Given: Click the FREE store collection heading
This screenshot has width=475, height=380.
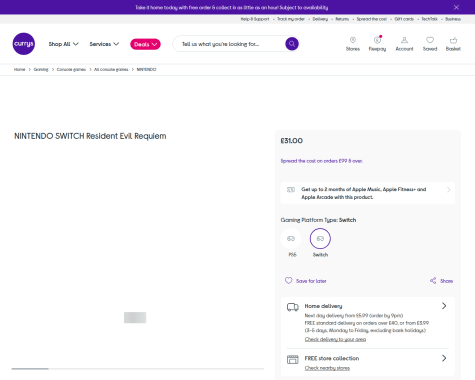Looking at the screenshot, I should click(x=332, y=358).
